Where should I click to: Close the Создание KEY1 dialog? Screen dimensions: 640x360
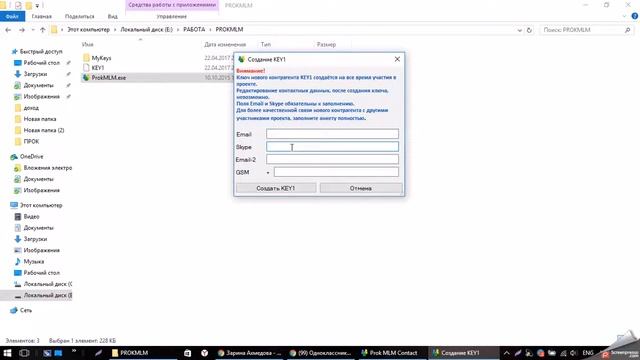point(397,59)
